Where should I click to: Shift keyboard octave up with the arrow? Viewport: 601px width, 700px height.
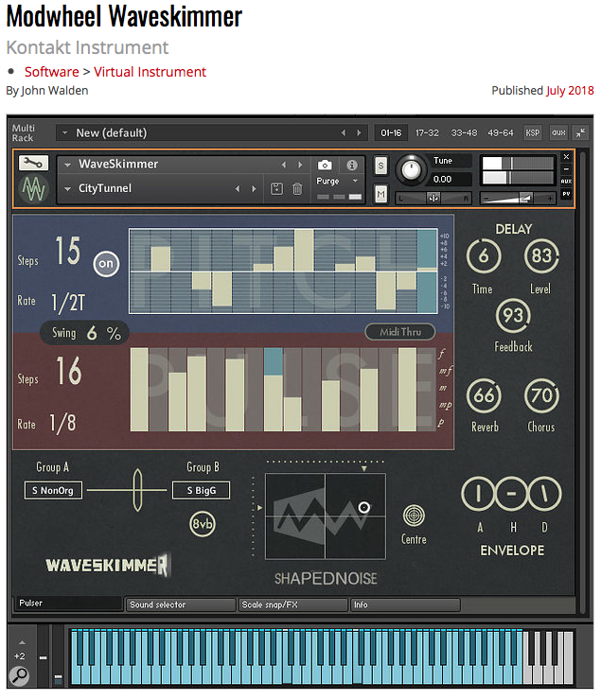pyautogui.click(x=22, y=642)
